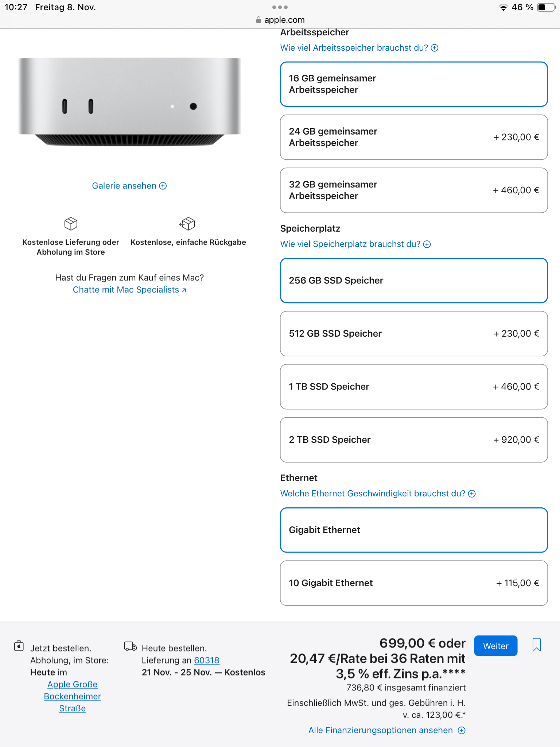Open Arbeitsspeicher help via plus icon
Screen dimensions: 560x747
pos(435,47)
